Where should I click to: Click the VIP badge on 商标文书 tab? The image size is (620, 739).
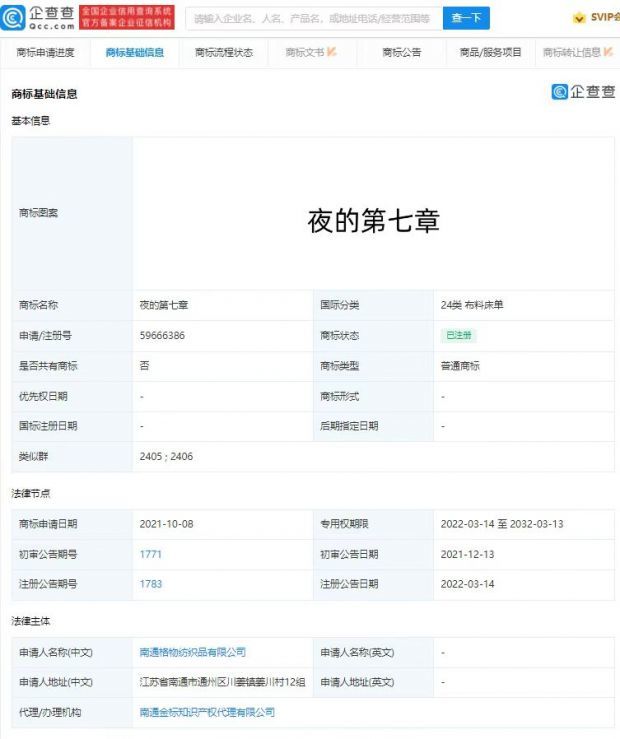pos(332,52)
